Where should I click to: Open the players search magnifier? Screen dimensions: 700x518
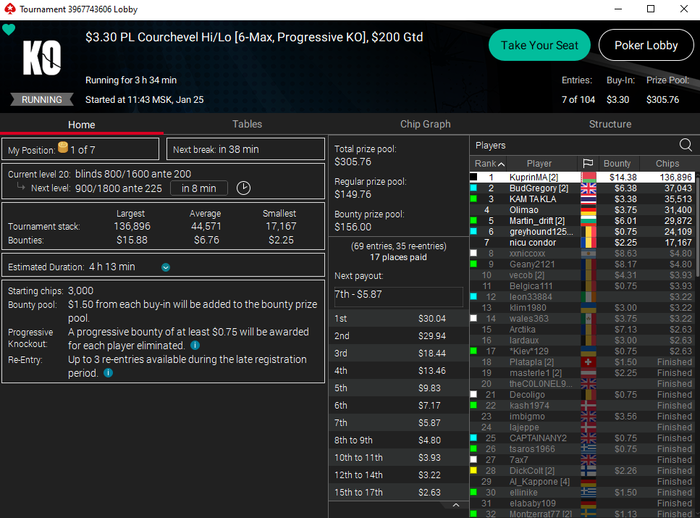pyautogui.click(x=685, y=145)
